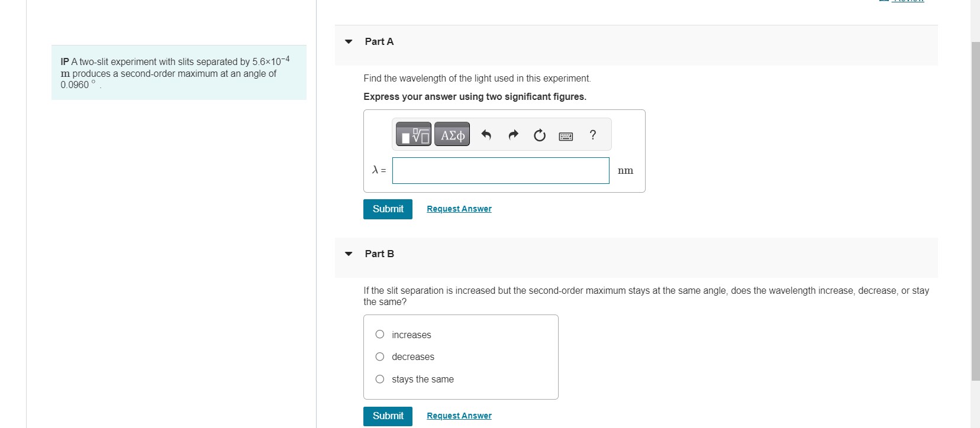This screenshot has height=428, width=980.
Task: Choose stays the same for Part B
Action: pyautogui.click(x=380, y=379)
